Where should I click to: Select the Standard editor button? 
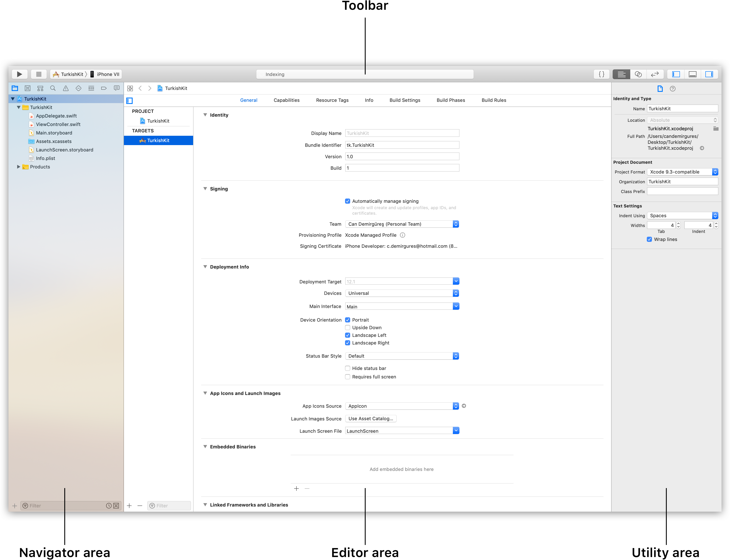click(x=621, y=74)
